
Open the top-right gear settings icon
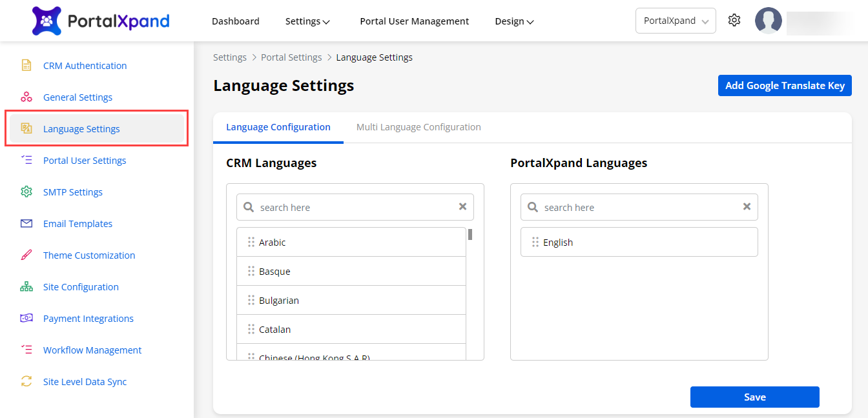pos(734,21)
